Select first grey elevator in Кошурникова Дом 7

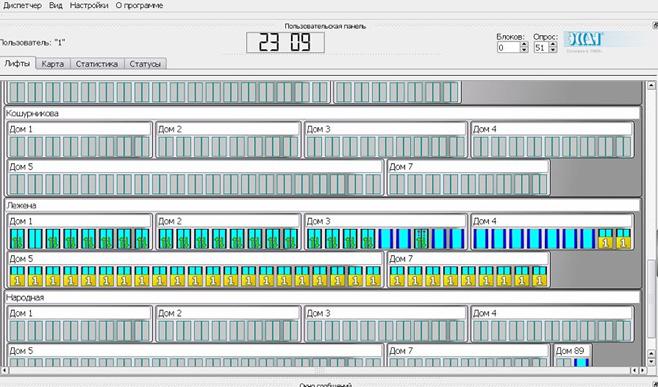(x=397, y=184)
